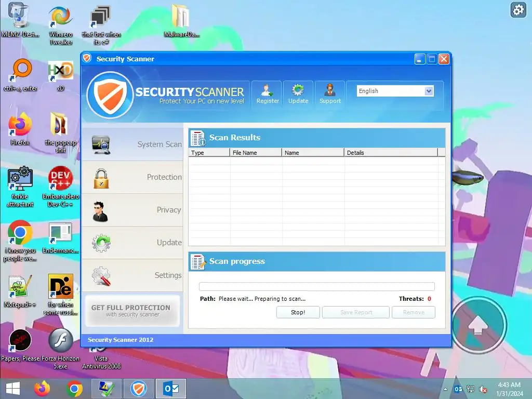Open the Security Scanner taskbar item
The height and width of the screenshot is (399, 532).
138,389
